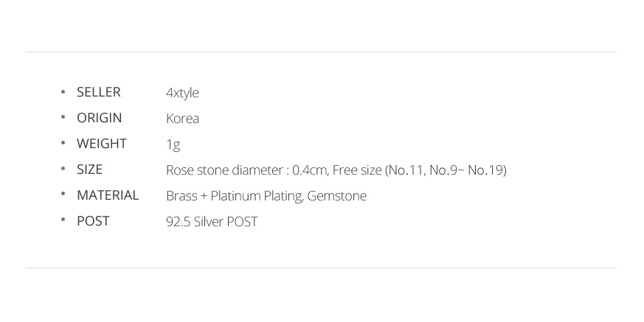Click the Rose stone diameter size text
Screen dimensions: 644x322
tap(336, 170)
